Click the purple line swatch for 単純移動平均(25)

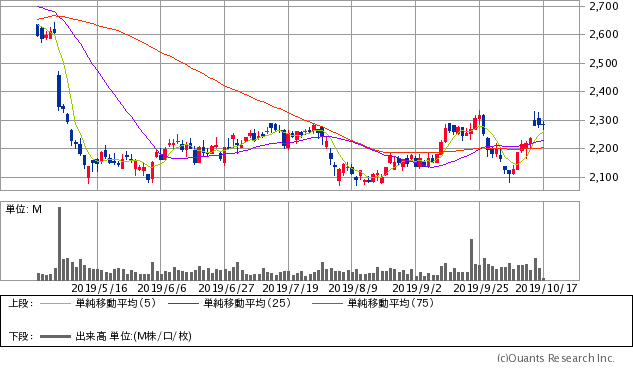pos(184,303)
